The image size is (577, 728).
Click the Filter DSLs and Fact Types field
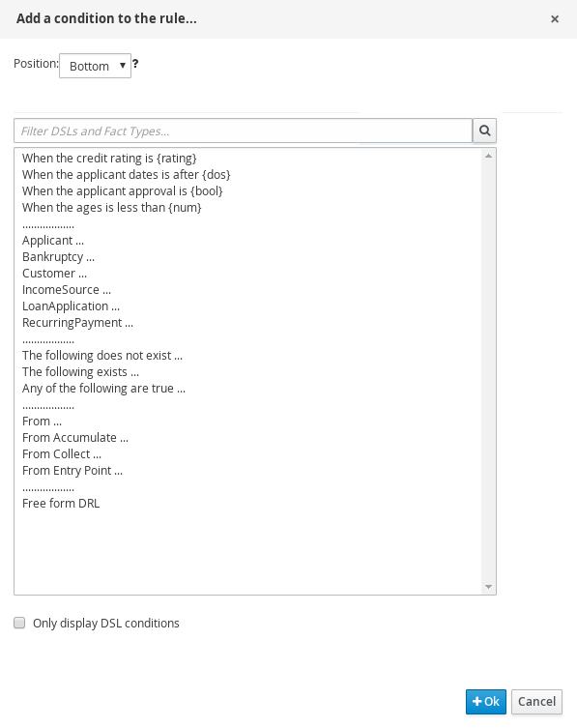coord(244,131)
